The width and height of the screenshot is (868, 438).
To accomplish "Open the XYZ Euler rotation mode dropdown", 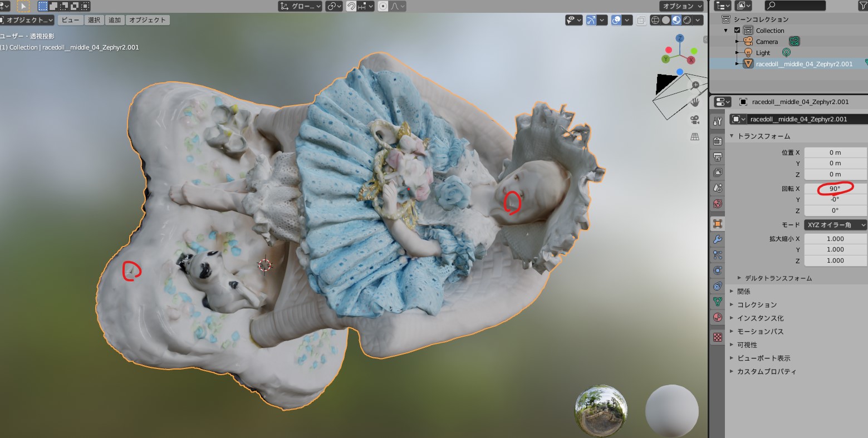I will (x=835, y=225).
